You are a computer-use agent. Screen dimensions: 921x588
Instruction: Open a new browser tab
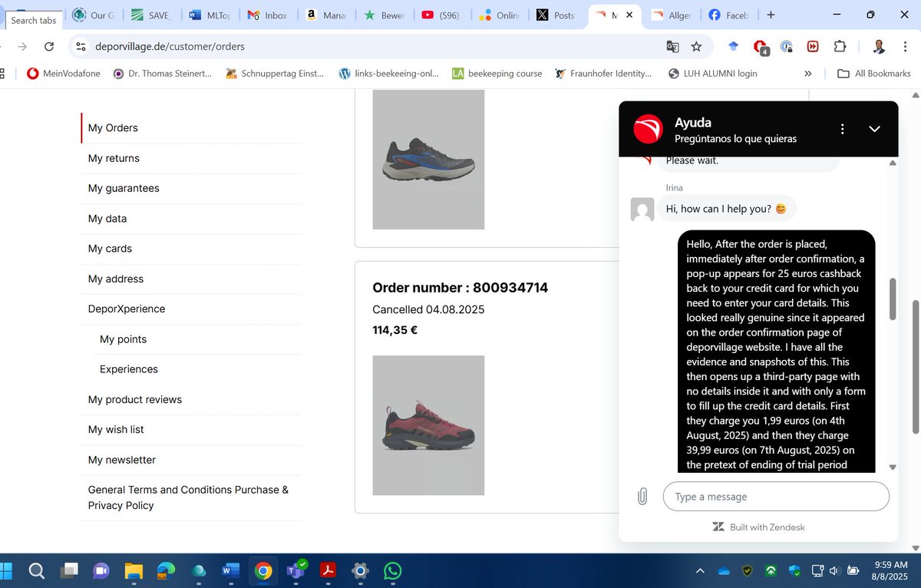(x=771, y=15)
